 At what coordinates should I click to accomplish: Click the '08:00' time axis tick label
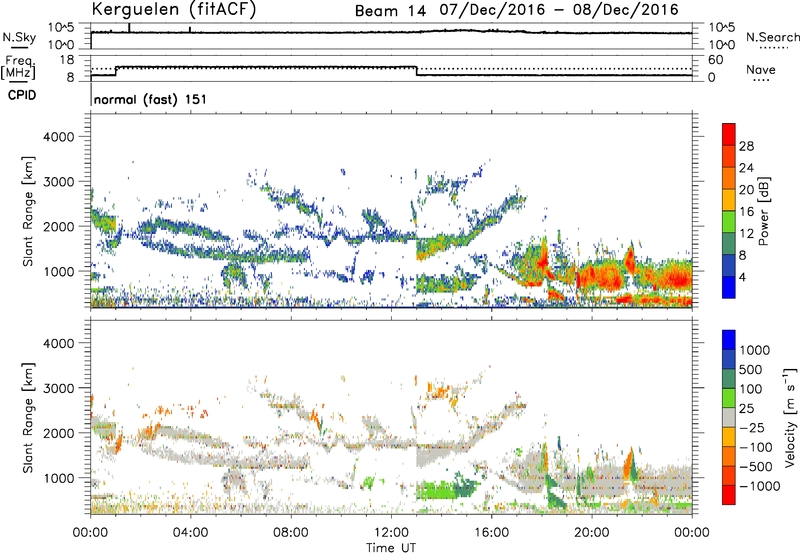pyautogui.click(x=290, y=533)
